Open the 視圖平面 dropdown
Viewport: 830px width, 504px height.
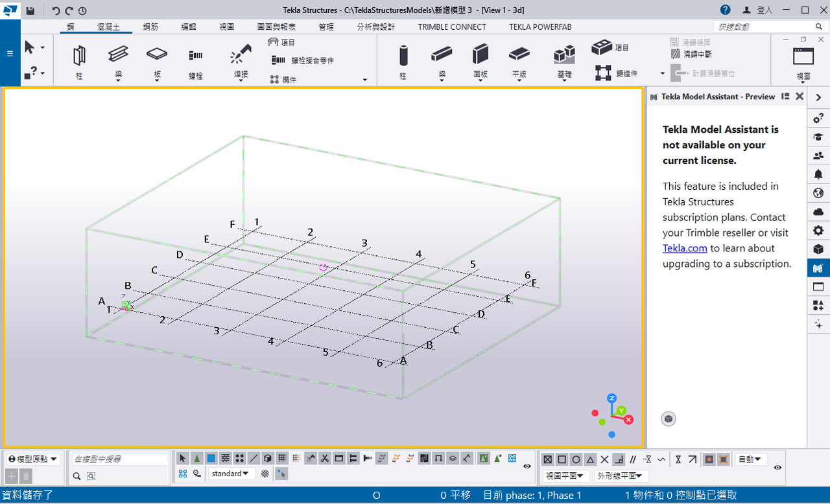click(x=566, y=476)
